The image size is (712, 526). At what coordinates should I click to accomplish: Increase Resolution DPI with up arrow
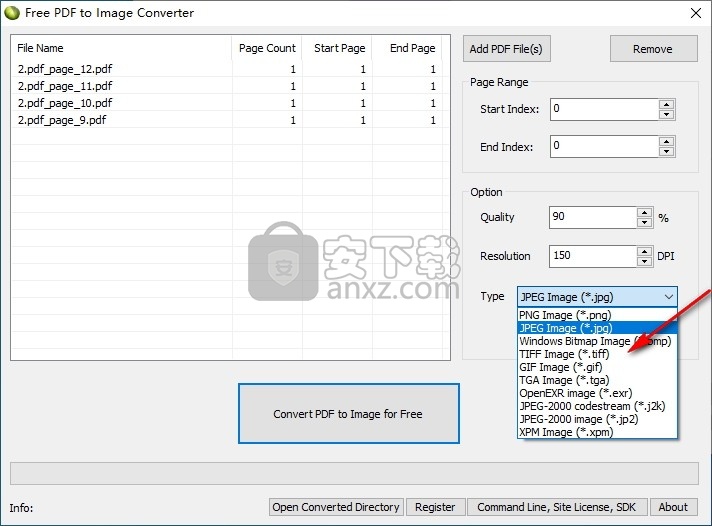click(645, 251)
